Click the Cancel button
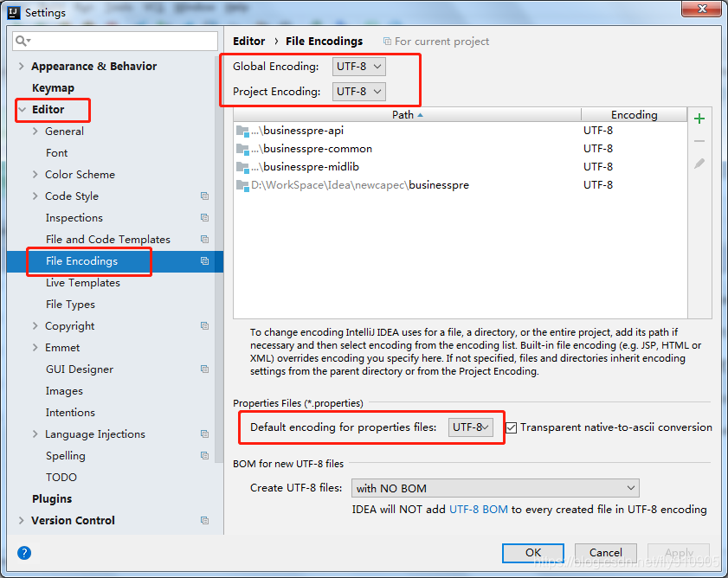Viewport: 728px width, 578px height. click(x=605, y=552)
